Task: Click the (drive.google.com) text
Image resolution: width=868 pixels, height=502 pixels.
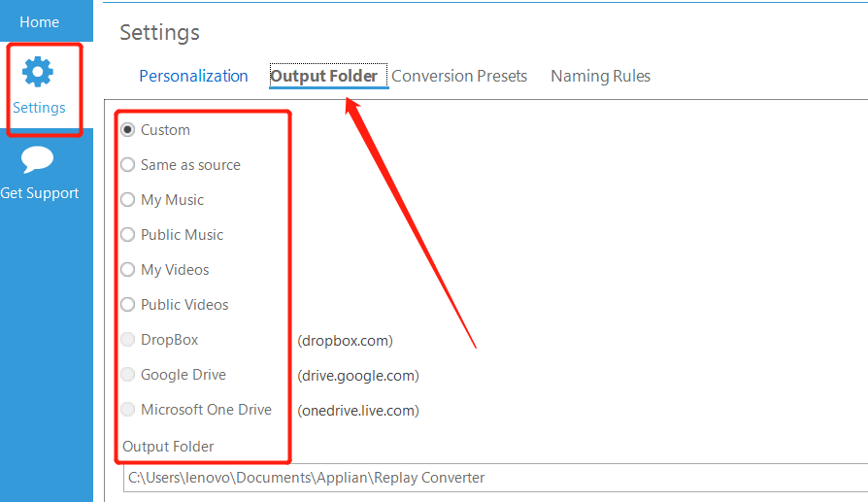Action: (358, 376)
